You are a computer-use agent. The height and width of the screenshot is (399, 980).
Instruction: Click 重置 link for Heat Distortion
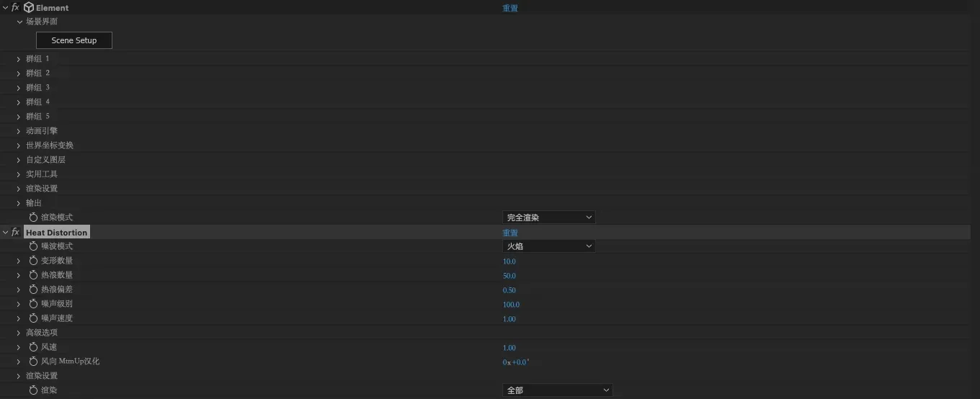pyautogui.click(x=510, y=233)
